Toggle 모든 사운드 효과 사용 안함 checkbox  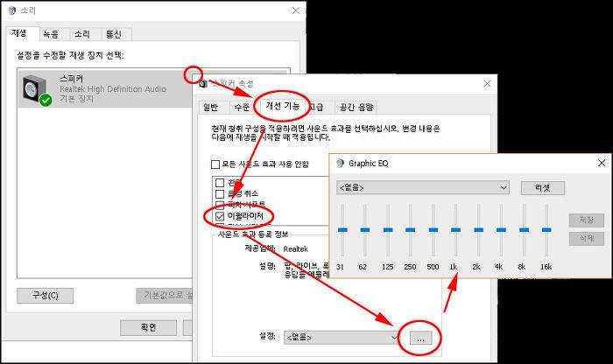point(215,164)
